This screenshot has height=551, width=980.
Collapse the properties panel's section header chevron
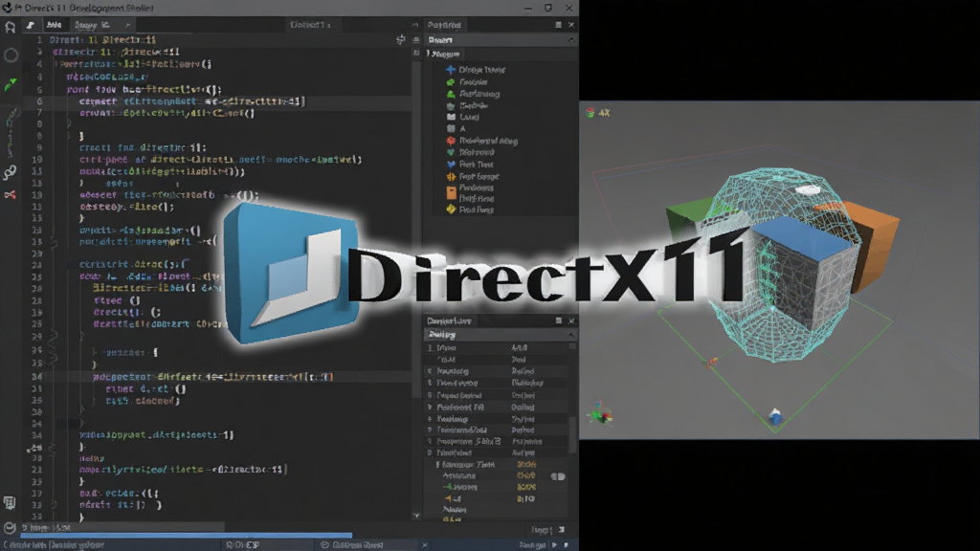click(570, 335)
